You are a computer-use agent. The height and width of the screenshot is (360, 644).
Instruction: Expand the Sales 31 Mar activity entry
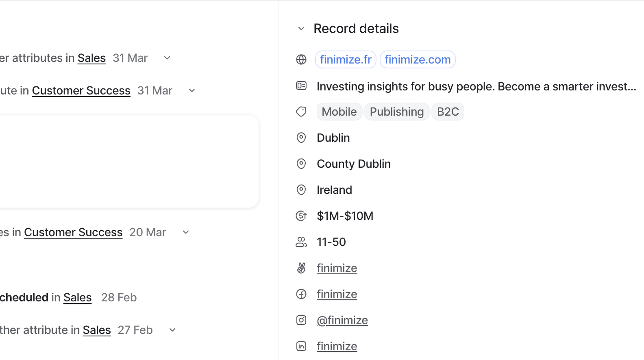click(x=167, y=58)
